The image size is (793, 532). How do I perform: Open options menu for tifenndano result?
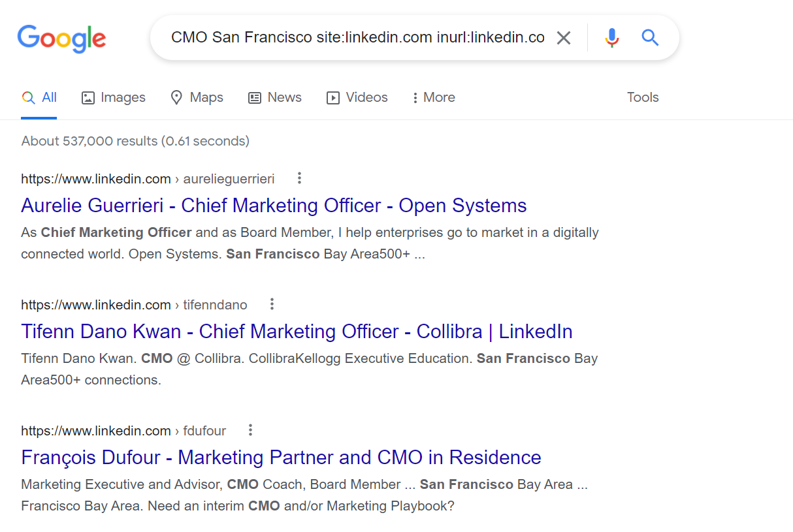coord(272,304)
